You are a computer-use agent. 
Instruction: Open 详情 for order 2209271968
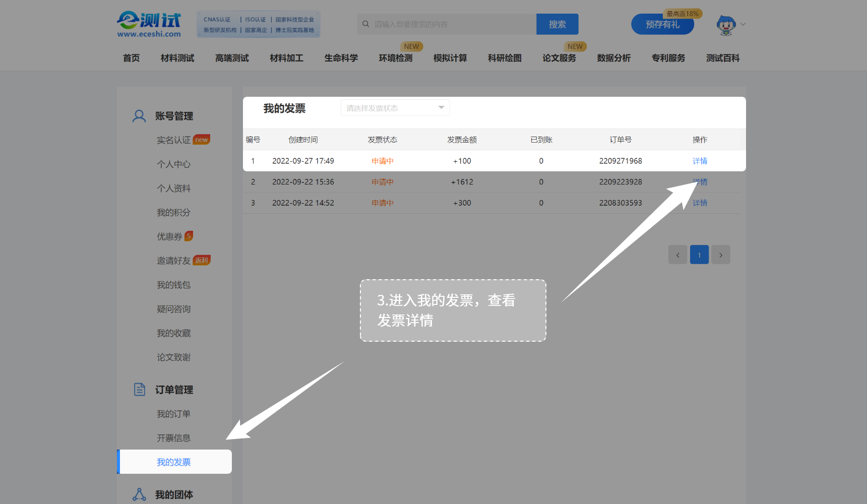click(700, 161)
